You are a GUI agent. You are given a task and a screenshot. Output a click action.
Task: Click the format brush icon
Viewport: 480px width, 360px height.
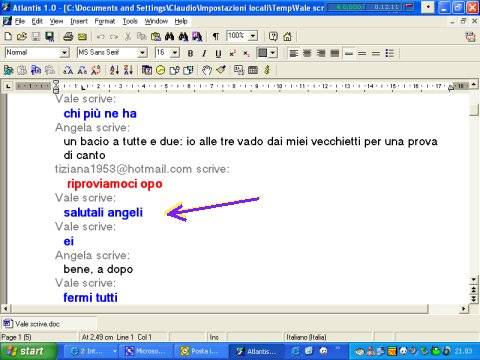pos(221,70)
